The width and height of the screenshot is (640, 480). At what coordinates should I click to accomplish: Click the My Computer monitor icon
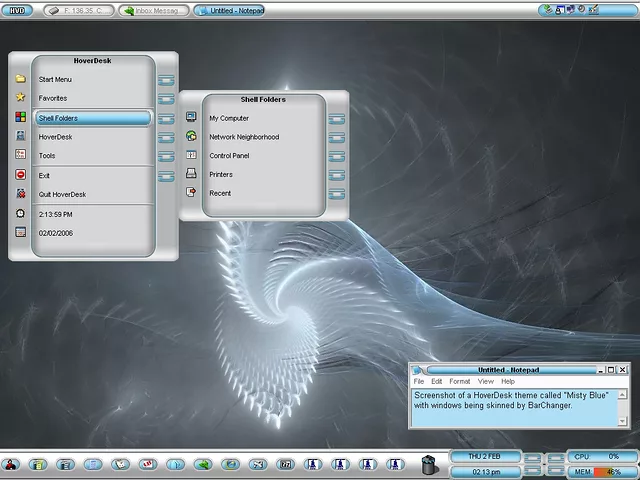coord(191,118)
